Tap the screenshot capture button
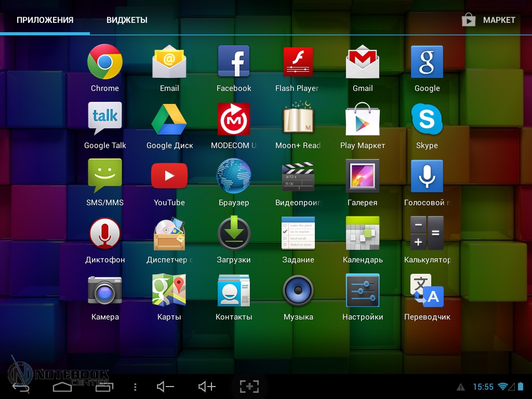This screenshot has width=532, height=399. (249, 387)
